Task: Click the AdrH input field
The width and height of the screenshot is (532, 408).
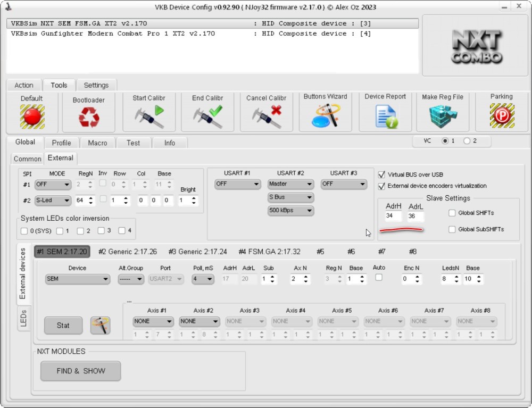Action: [393, 217]
